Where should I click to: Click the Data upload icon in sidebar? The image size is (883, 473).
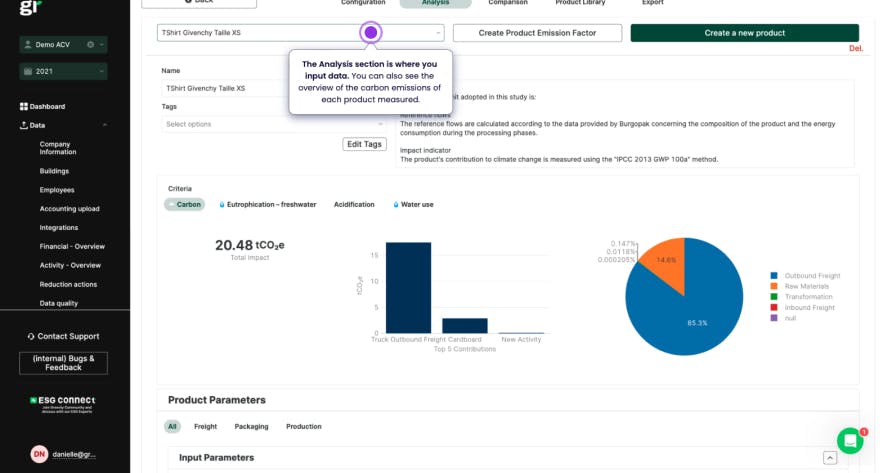tap(24, 125)
